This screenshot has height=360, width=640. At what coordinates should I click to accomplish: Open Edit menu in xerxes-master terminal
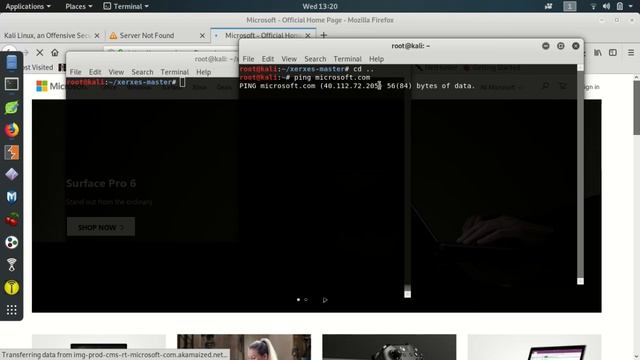(x=95, y=72)
